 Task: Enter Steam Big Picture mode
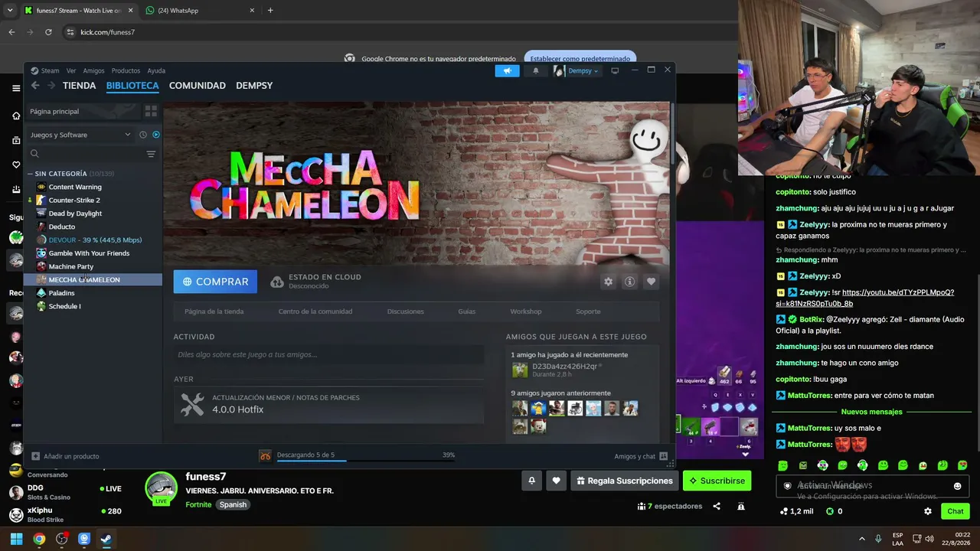click(614, 70)
